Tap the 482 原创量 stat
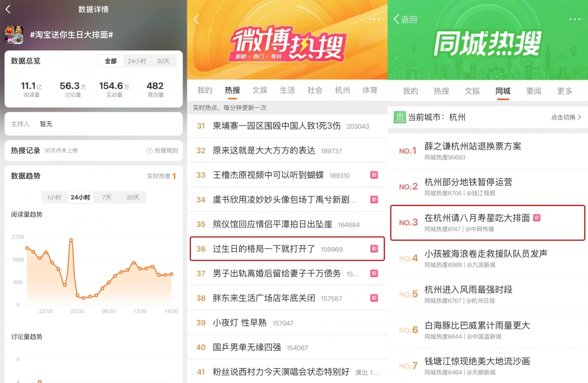This screenshot has height=383, width=588. [x=155, y=89]
